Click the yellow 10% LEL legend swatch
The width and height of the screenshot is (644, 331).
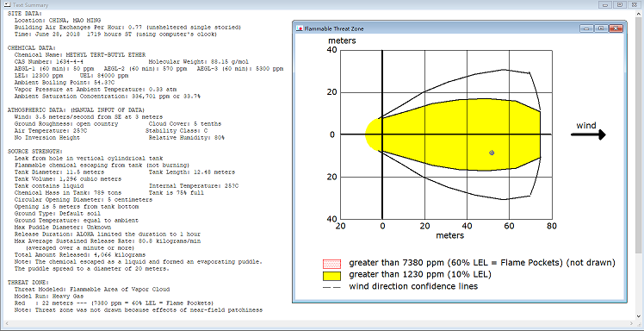coord(331,275)
